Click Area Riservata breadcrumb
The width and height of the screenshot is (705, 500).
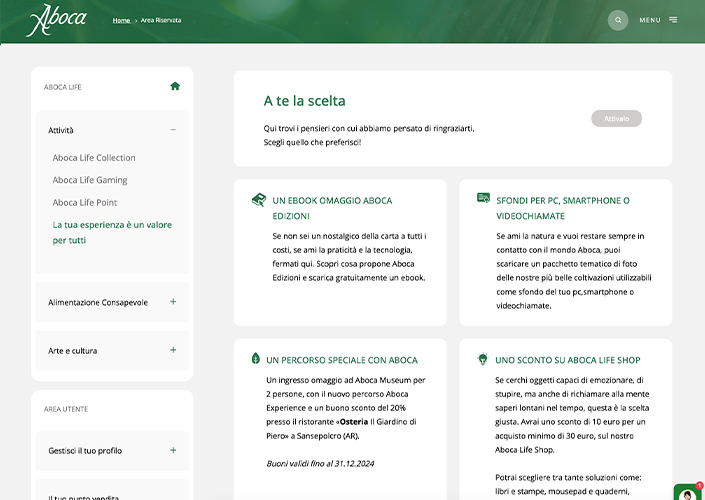[161, 20]
